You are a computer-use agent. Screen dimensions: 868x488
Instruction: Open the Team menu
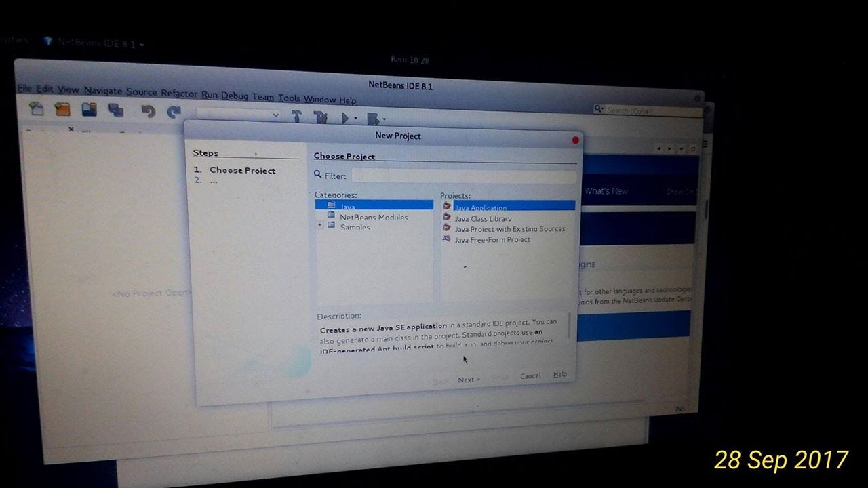click(x=263, y=98)
